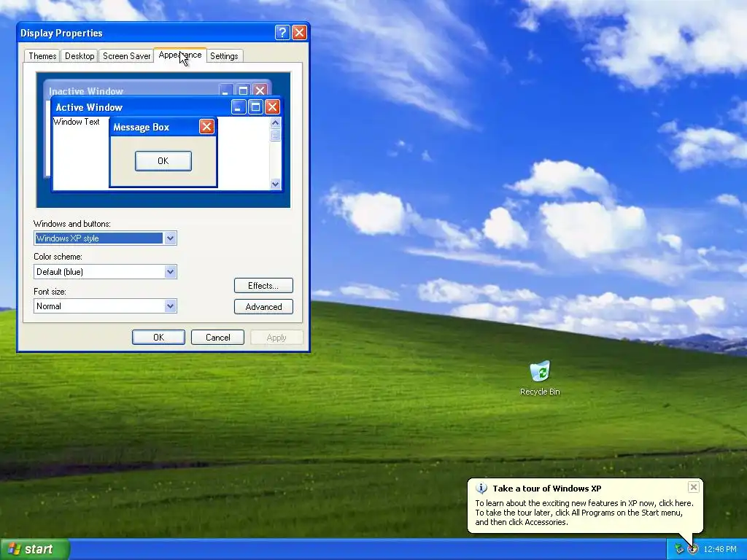Dismiss the Windows XP tour balloon

coord(694,486)
